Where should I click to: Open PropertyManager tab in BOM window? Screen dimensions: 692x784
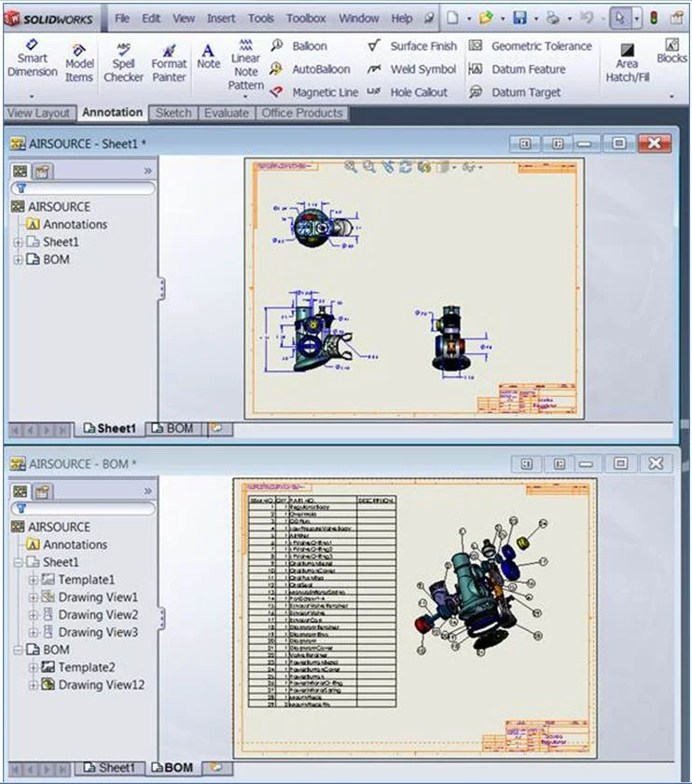coord(42,491)
